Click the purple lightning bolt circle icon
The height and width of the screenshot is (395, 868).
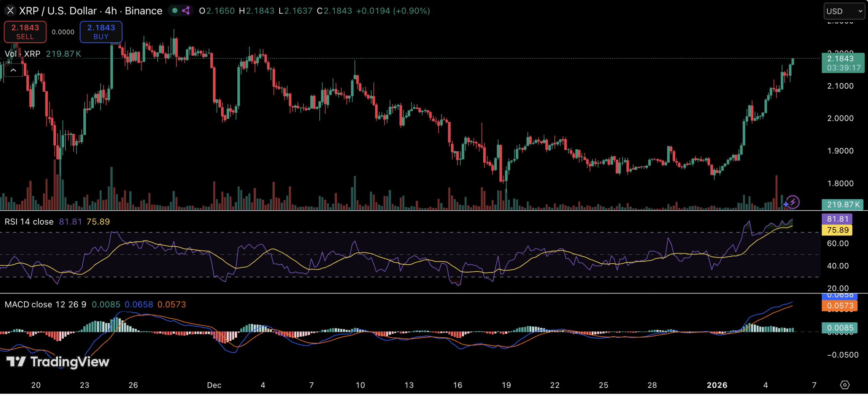[x=793, y=202]
